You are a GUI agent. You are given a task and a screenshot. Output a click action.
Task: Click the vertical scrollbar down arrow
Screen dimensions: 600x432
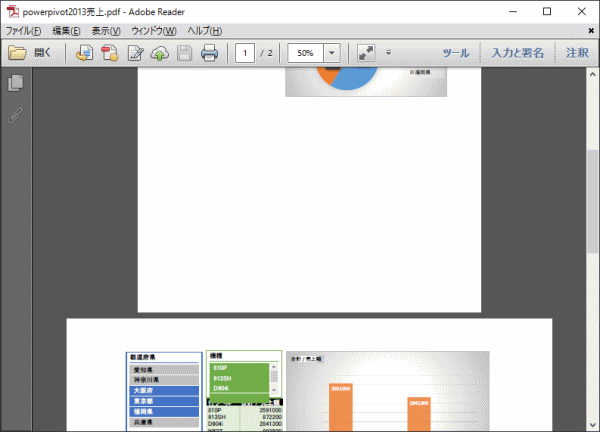click(593, 425)
